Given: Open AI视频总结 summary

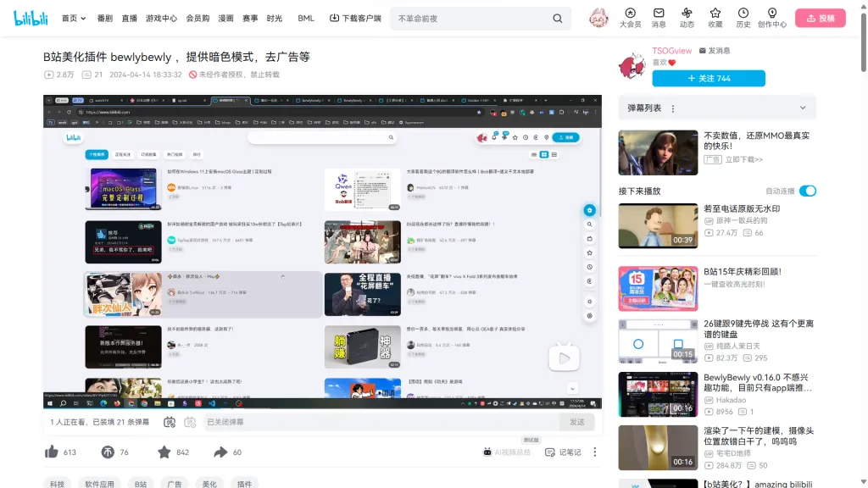Looking at the screenshot, I should point(507,452).
